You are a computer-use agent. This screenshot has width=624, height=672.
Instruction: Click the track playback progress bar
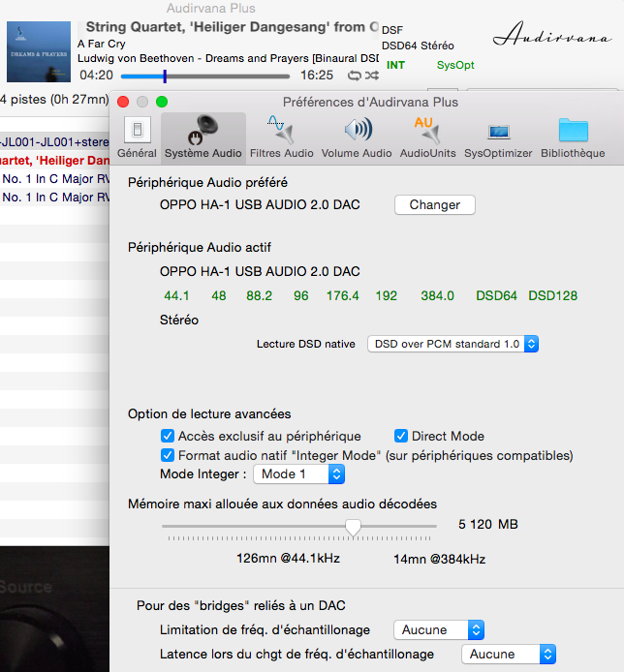click(204, 76)
